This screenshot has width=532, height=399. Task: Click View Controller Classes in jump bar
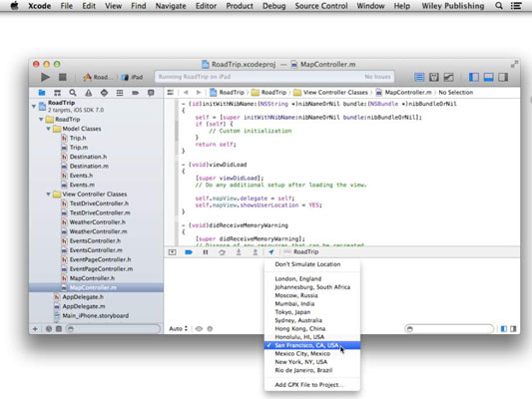pyautogui.click(x=330, y=92)
